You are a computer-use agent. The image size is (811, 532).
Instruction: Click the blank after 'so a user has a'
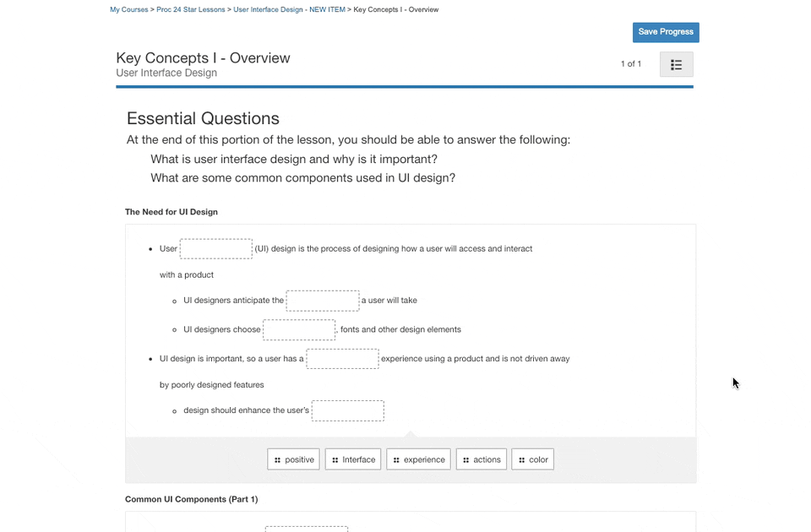[342, 359]
